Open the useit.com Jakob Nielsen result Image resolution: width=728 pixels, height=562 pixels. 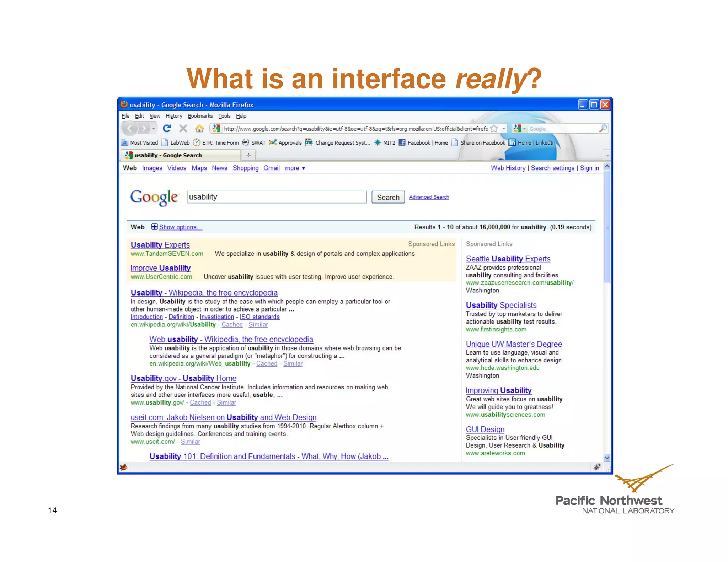[x=224, y=417]
